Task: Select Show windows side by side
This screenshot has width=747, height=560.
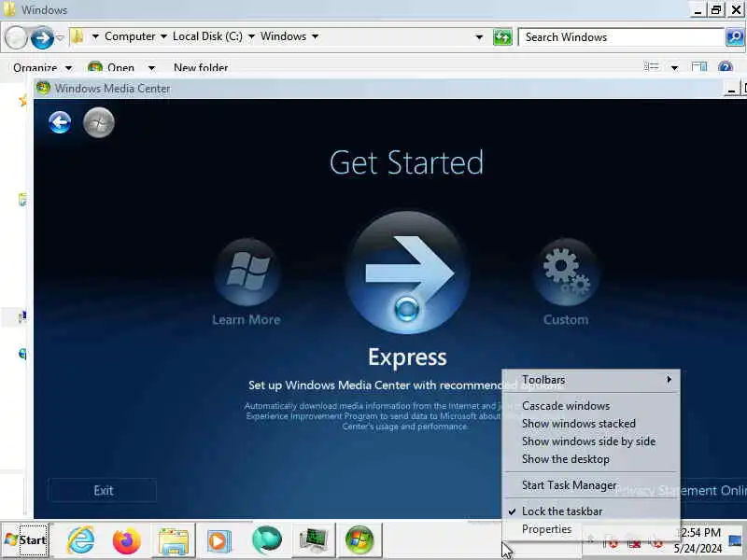Action: pos(591,441)
